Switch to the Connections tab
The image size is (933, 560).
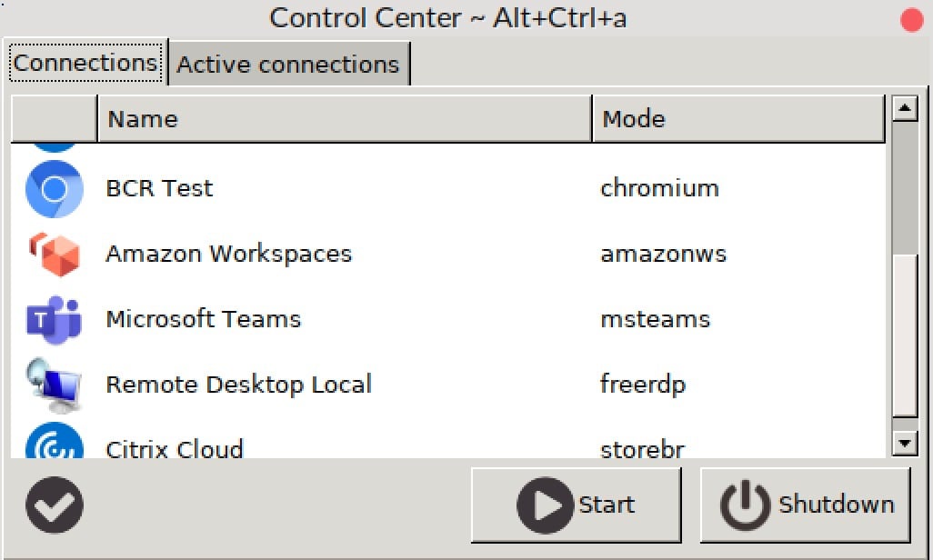pos(85,62)
